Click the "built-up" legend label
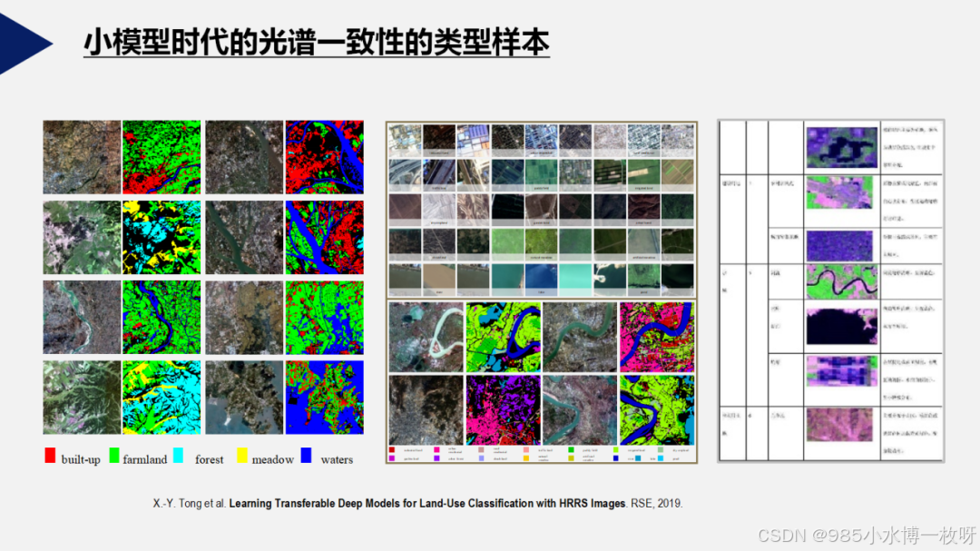 pyautogui.click(x=81, y=459)
